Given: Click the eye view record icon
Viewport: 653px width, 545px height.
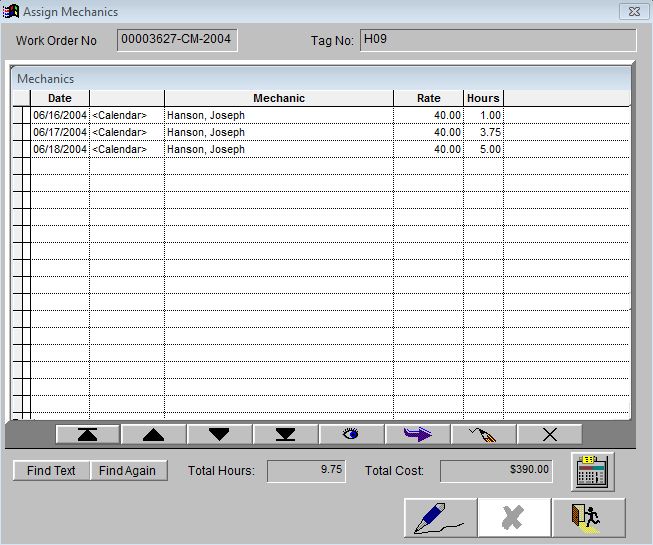Looking at the screenshot, I should coord(351,434).
